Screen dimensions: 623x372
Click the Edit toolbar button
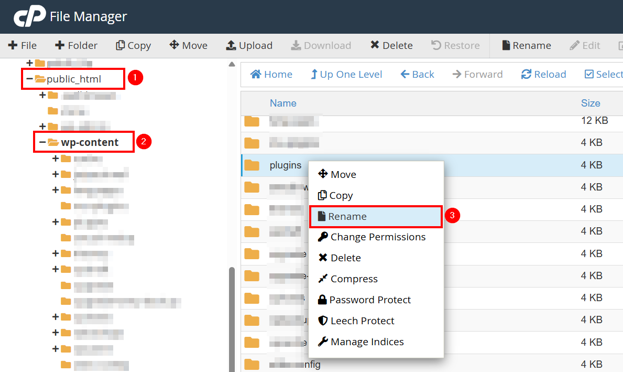point(584,45)
